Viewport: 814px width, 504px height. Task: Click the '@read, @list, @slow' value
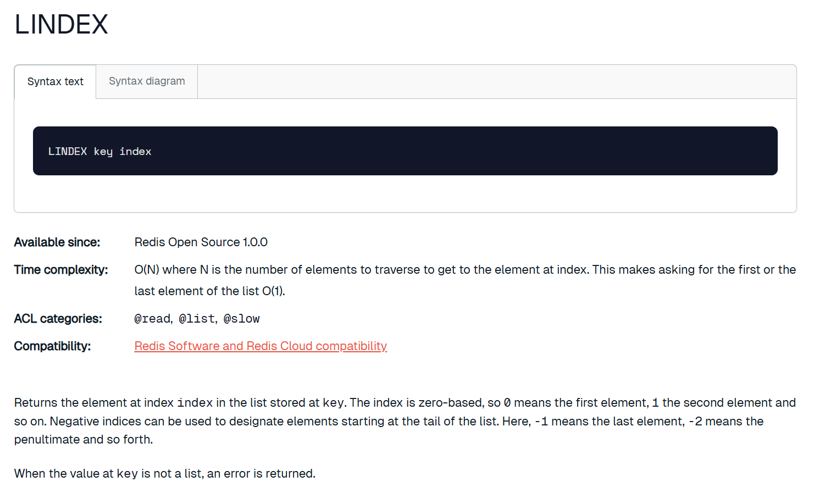[197, 319]
